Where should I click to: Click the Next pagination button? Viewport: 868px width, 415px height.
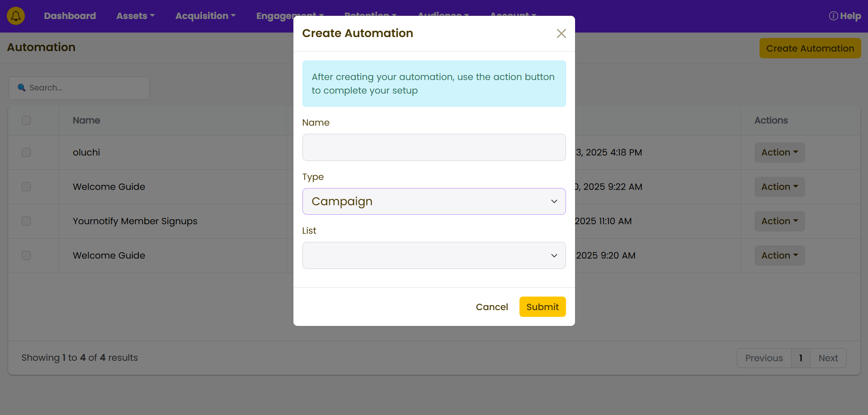pos(828,358)
